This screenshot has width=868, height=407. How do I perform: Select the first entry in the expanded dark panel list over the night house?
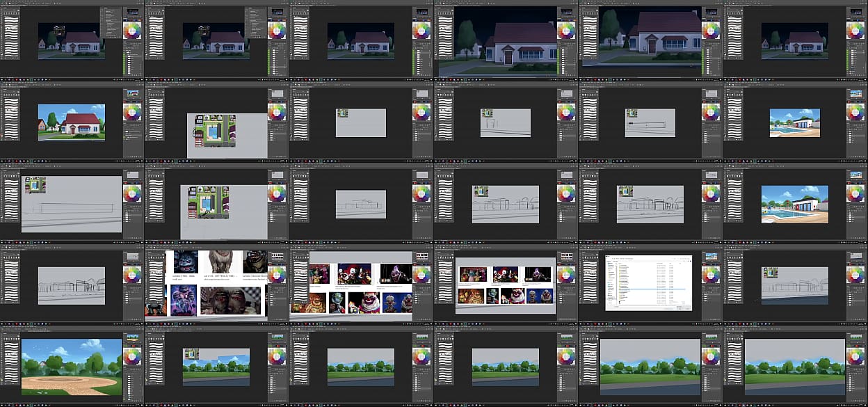coord(110,10)
